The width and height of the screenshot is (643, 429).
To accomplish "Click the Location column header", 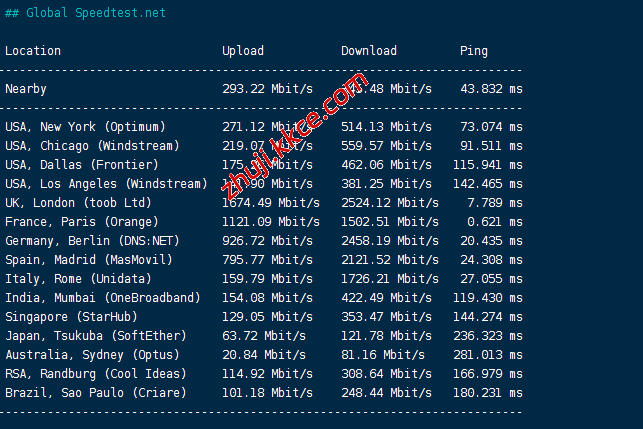I will click(33, 51).
